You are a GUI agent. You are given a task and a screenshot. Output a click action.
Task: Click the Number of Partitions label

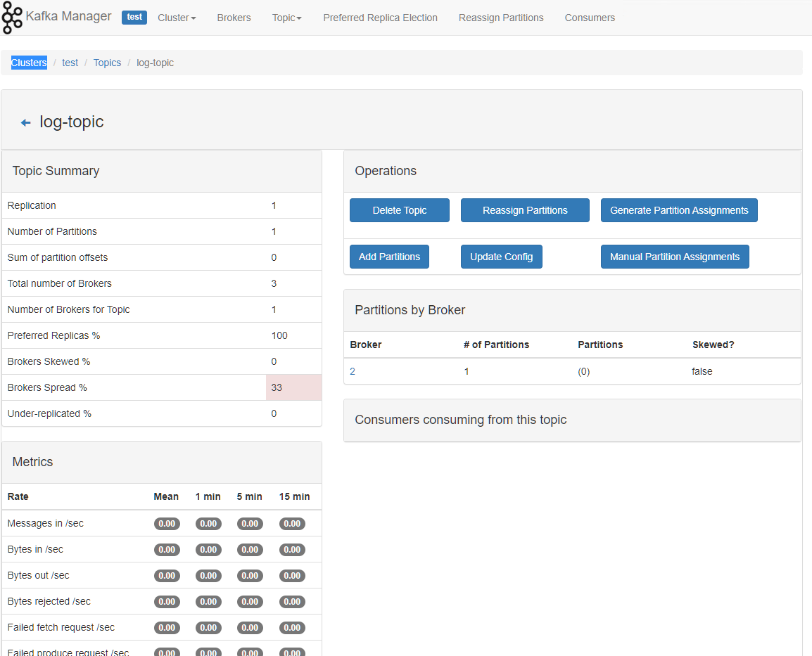tap(52, 231)
